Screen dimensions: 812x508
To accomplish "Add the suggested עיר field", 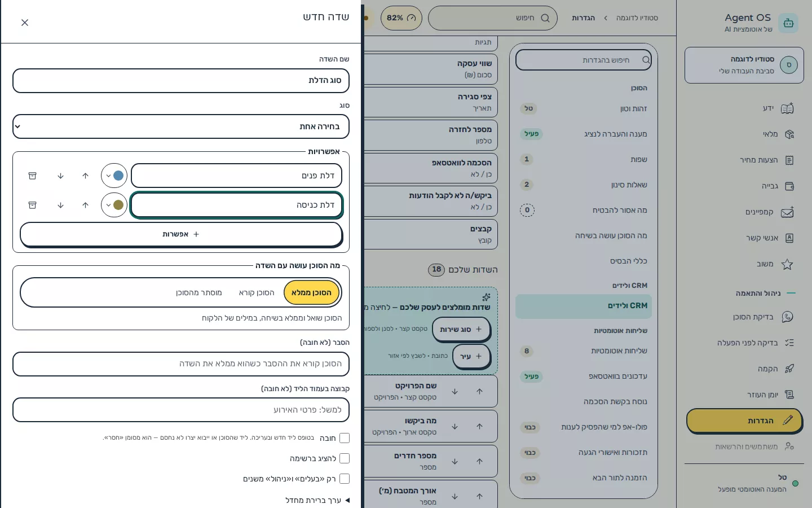I will pyautogui.click(x=471, y=357).
